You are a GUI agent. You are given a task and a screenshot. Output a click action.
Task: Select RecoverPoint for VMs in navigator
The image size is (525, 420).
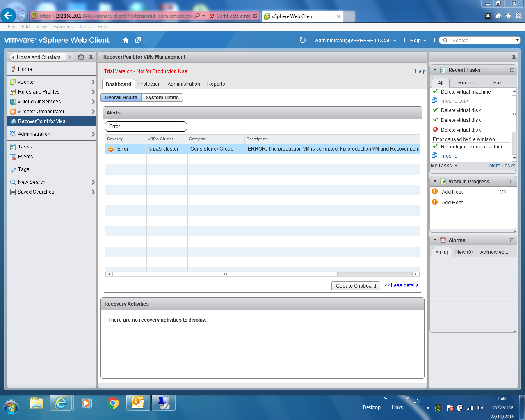point(52,121)
